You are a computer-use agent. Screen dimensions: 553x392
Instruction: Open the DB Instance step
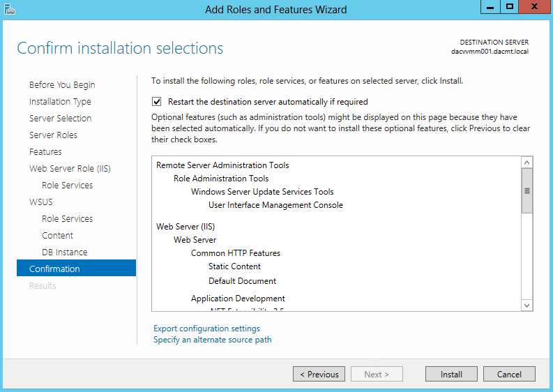65,252
